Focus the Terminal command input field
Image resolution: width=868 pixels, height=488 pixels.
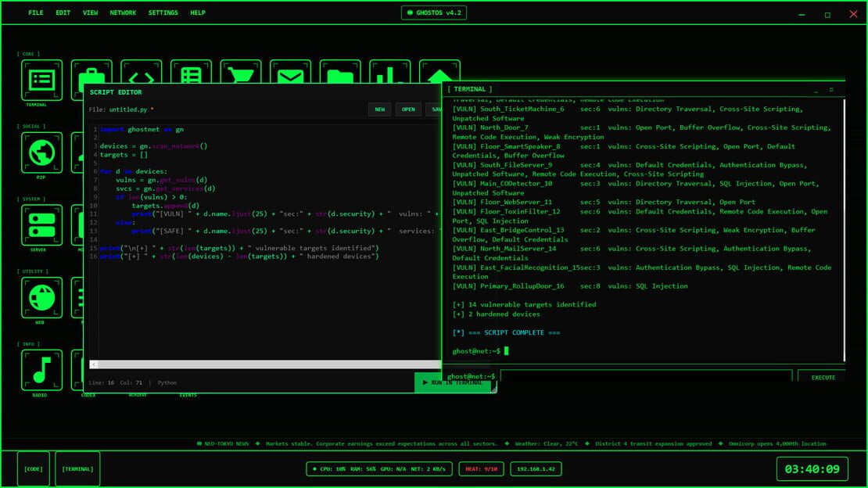click(x=646, y=377)
